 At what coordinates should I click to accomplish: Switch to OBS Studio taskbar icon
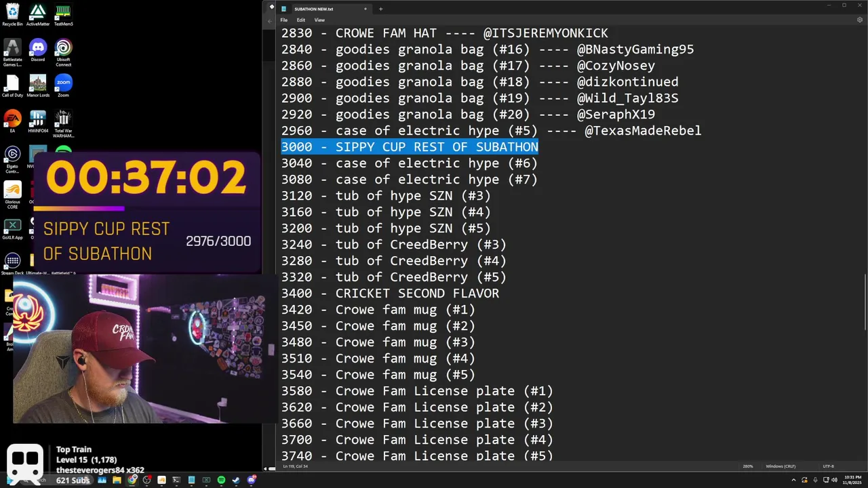[146, 480]
